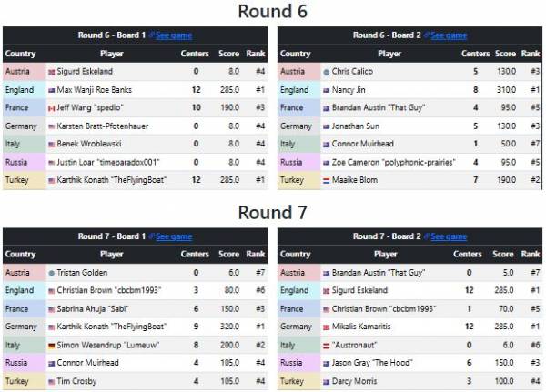
Task: Select player Karthik Konath in Round 7 Board 1
Action: click(x=109, y=327)
